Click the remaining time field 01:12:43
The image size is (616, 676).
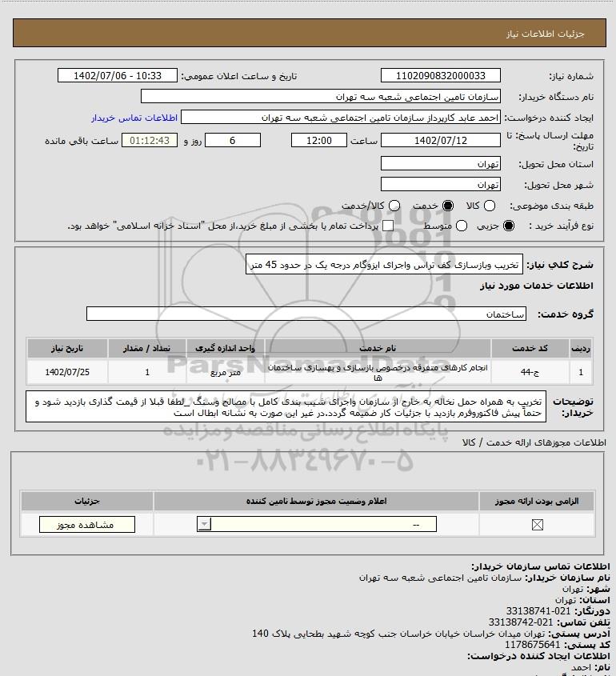coord(150,140)
